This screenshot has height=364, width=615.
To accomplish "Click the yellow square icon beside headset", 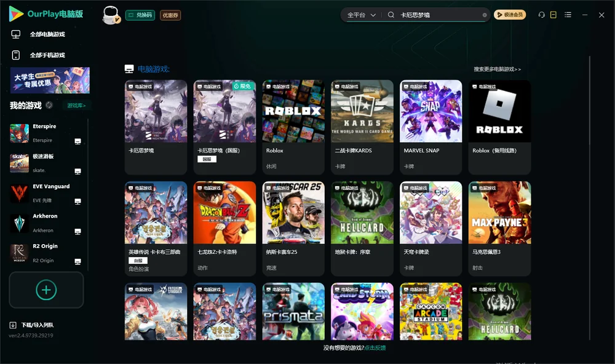I will [x=553, y=15].
